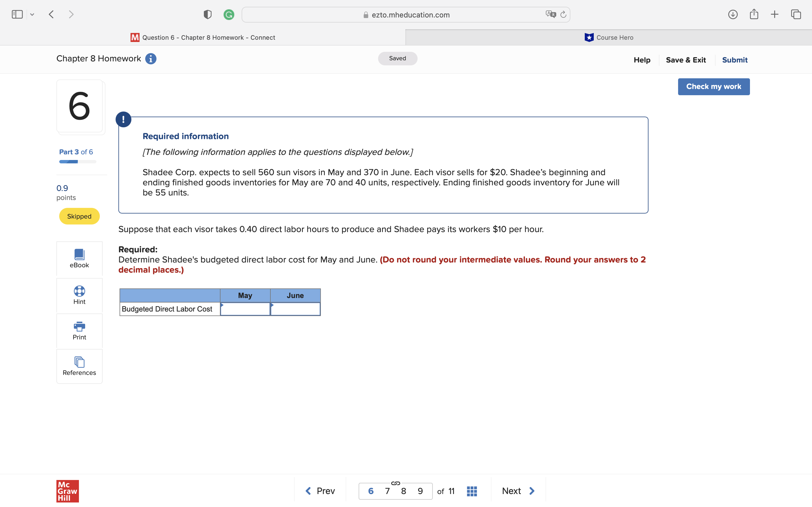Screen dimensions: 812x507
Task: Open the question grid navigator
Action: point(472,491)
